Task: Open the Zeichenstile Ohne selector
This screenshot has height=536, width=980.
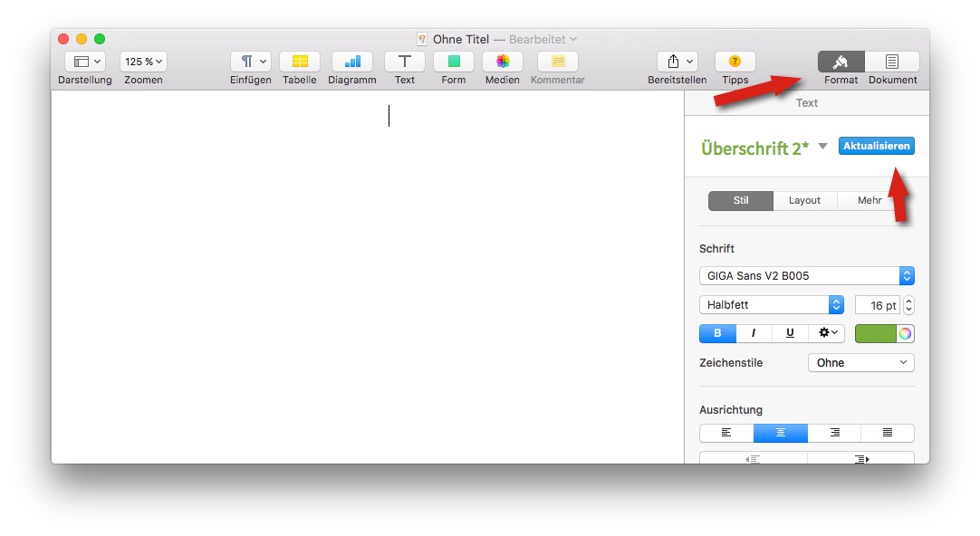Action: point(860,362)
